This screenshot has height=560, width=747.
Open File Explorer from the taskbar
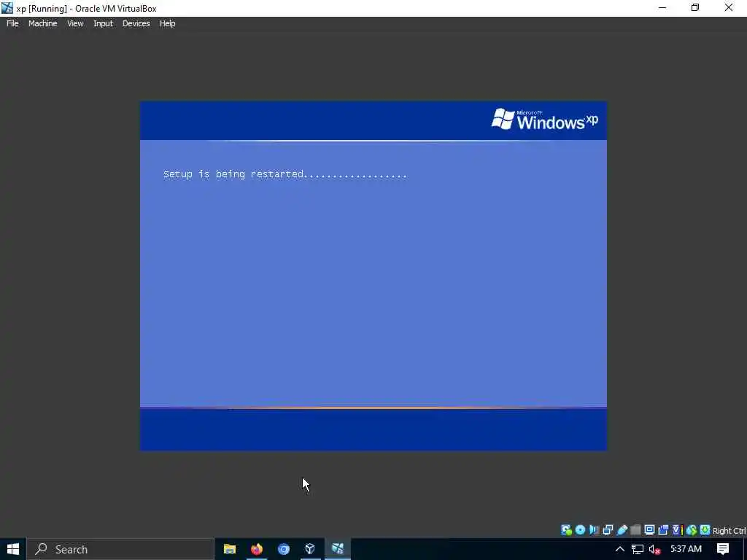pyautogui.click(x=230, y=549)
